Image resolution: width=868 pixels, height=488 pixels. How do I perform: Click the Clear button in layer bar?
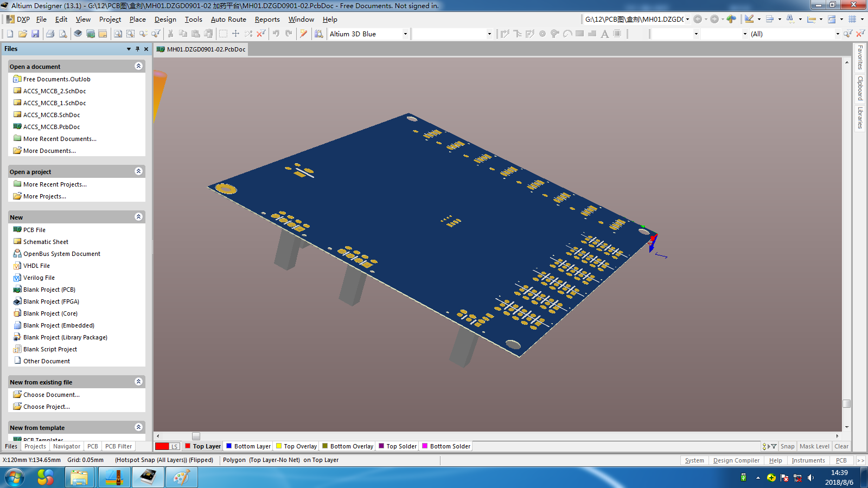pos(841,446)
